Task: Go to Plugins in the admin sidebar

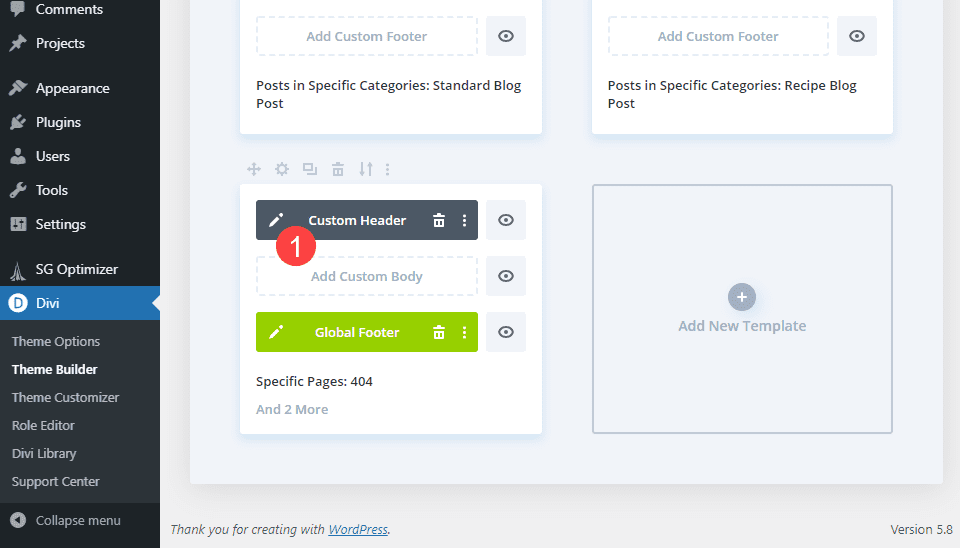Action: coord(58,122)
